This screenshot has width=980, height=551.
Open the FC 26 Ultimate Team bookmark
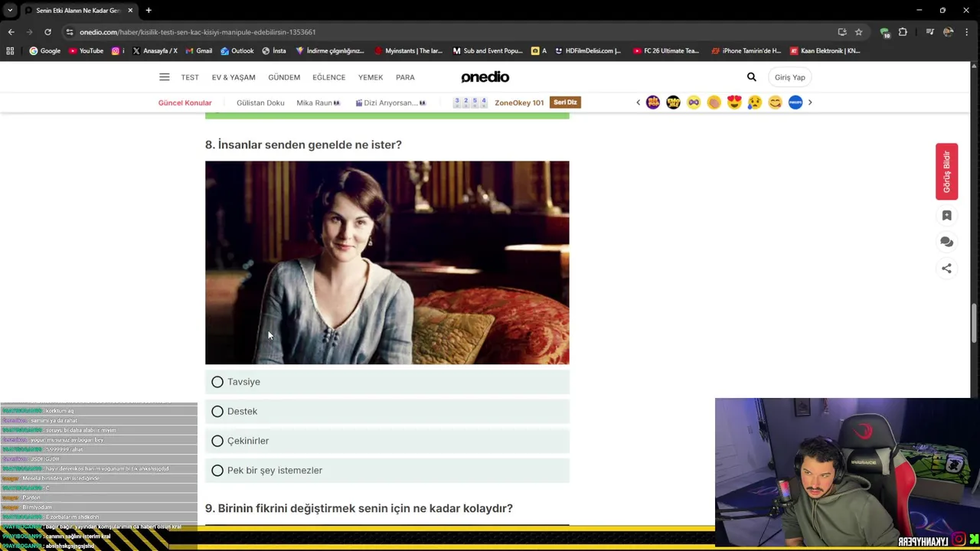pos(666,51)
